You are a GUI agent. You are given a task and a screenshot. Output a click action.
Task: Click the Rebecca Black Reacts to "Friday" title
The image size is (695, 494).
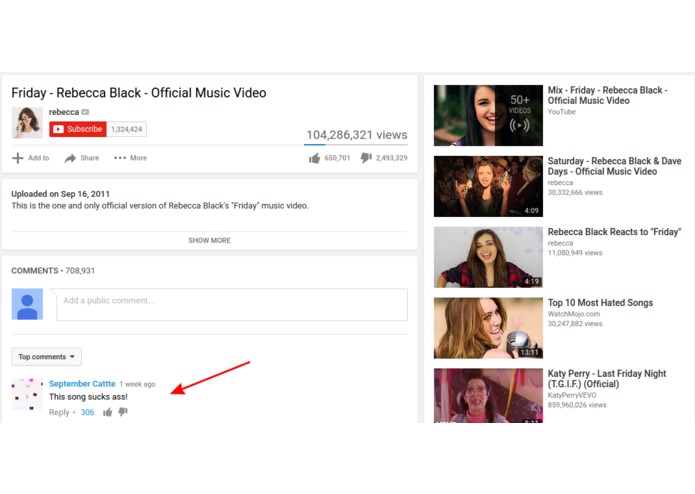point(614,232)
